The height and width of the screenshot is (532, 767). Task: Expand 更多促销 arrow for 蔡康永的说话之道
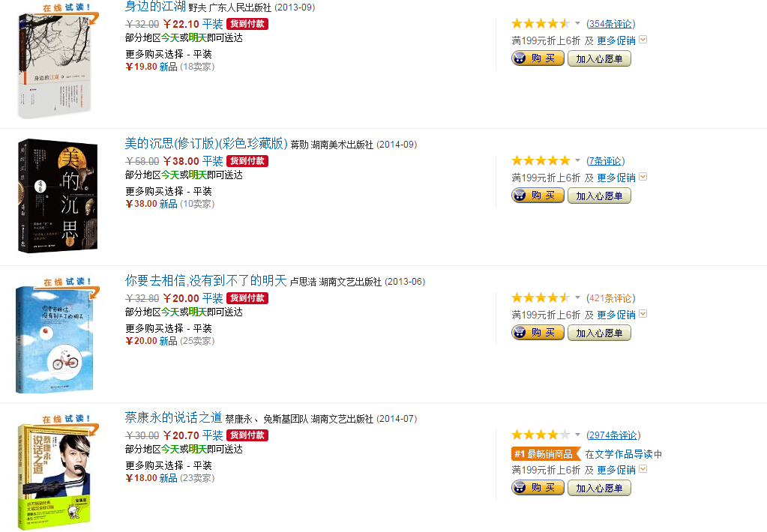643,469
